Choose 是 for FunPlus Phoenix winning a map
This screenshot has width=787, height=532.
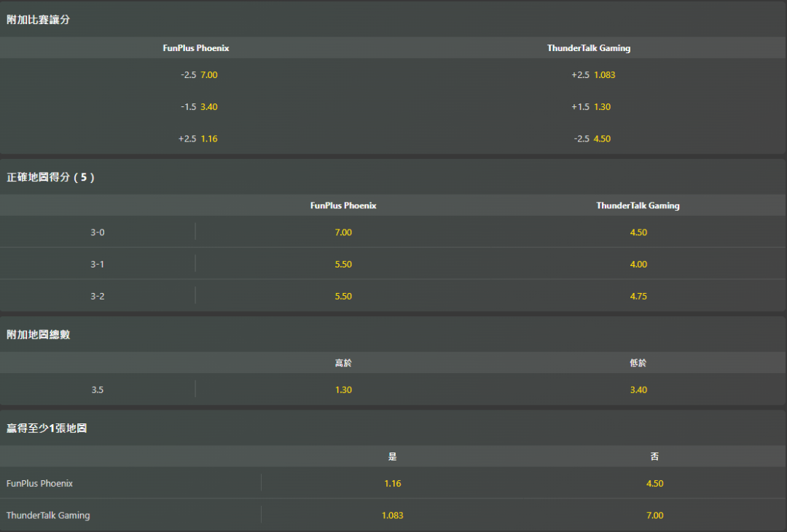(393, 483)
